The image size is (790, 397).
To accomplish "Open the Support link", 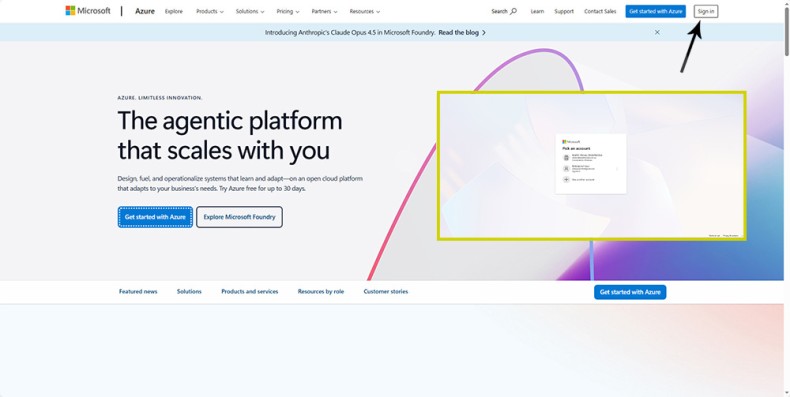I will (x=564, y=11).
